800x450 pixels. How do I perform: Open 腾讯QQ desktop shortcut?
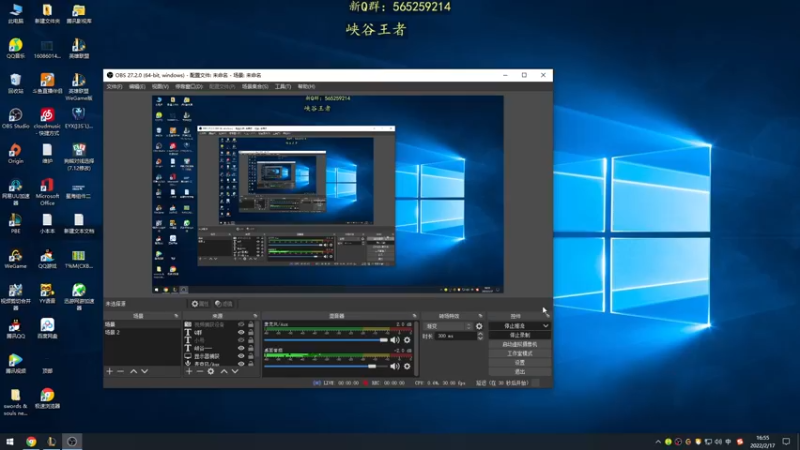[15, 329]
